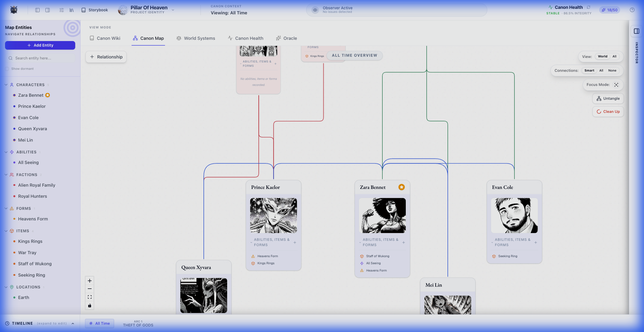This screenshot has width=644, height=332.
Task: Click the zoom in plus icon
Action: 90,281
